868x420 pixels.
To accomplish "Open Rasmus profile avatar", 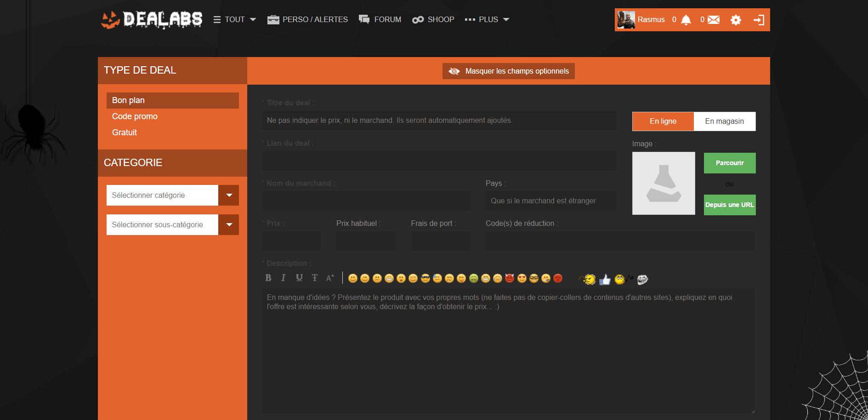I will tap(626, 20).
